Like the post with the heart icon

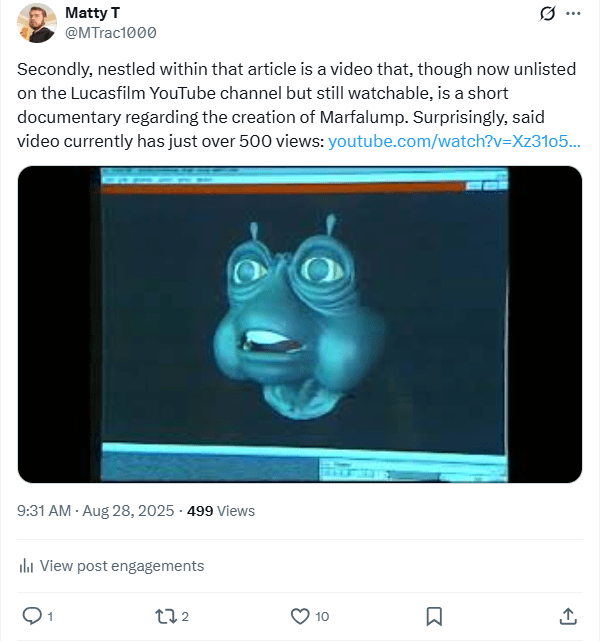(299, 615)
